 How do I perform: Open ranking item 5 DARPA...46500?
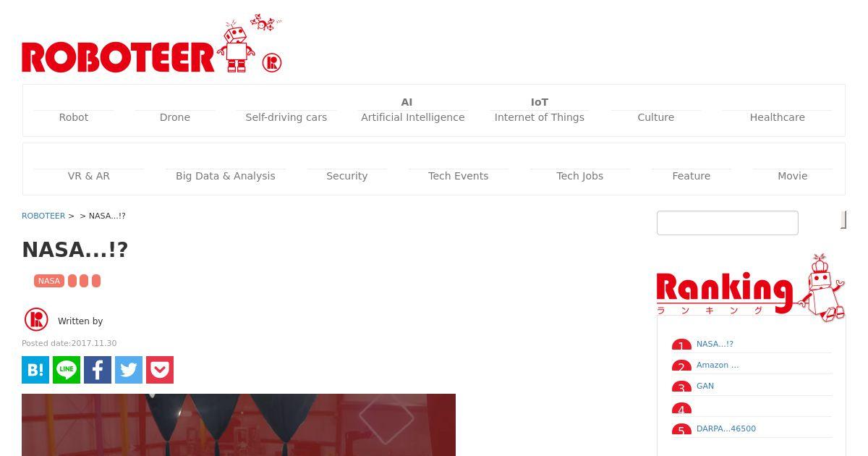click(726, 429)
